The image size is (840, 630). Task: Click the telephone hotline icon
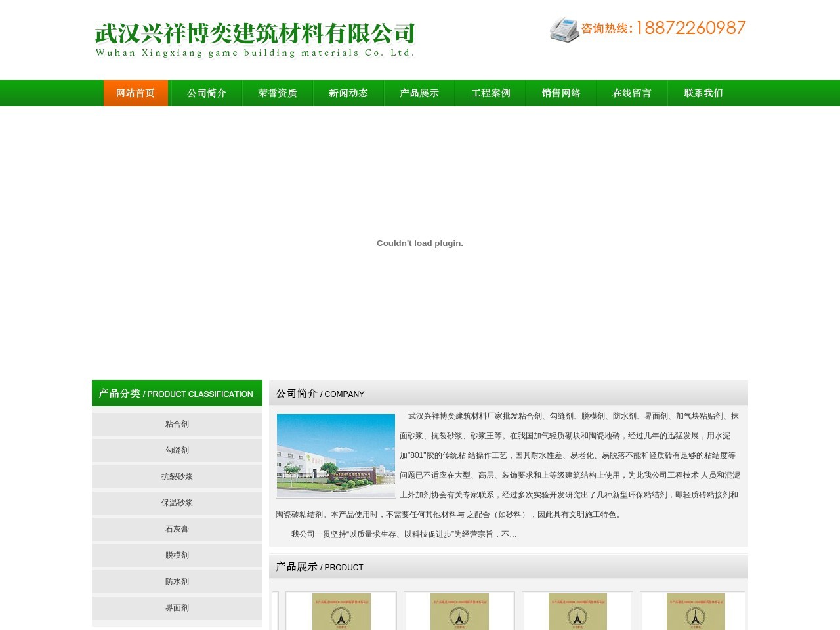click(564, 30)
